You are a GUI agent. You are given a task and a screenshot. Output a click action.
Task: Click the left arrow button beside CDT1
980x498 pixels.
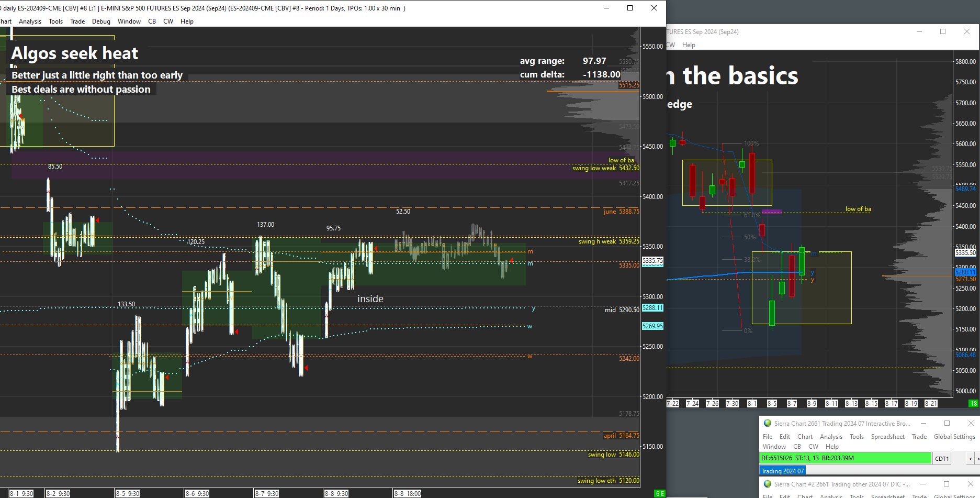coord(970,459)
